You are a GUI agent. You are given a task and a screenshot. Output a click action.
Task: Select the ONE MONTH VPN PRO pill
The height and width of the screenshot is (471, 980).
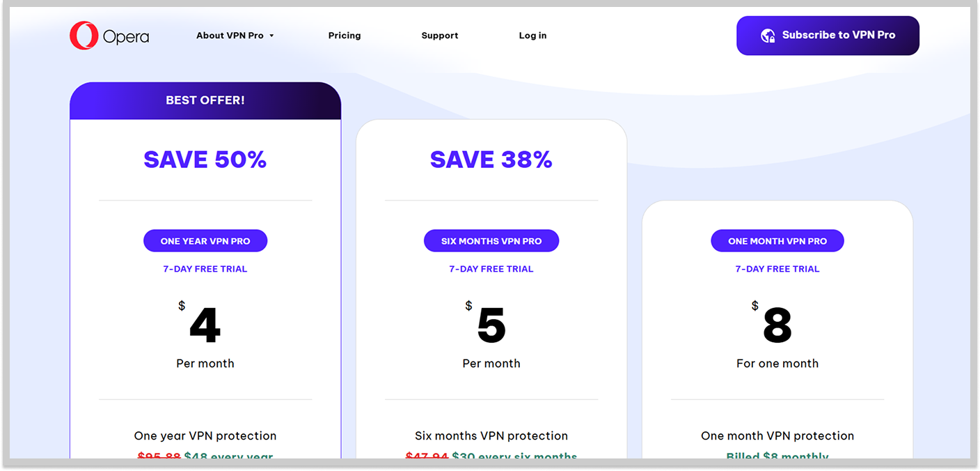tap(777, 240)
